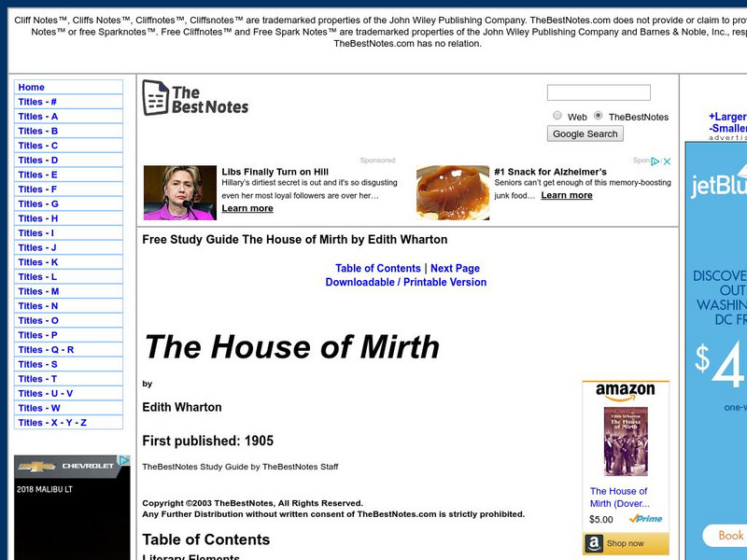Browse Titles - P

pyautogui.click(x=68, y=335)
